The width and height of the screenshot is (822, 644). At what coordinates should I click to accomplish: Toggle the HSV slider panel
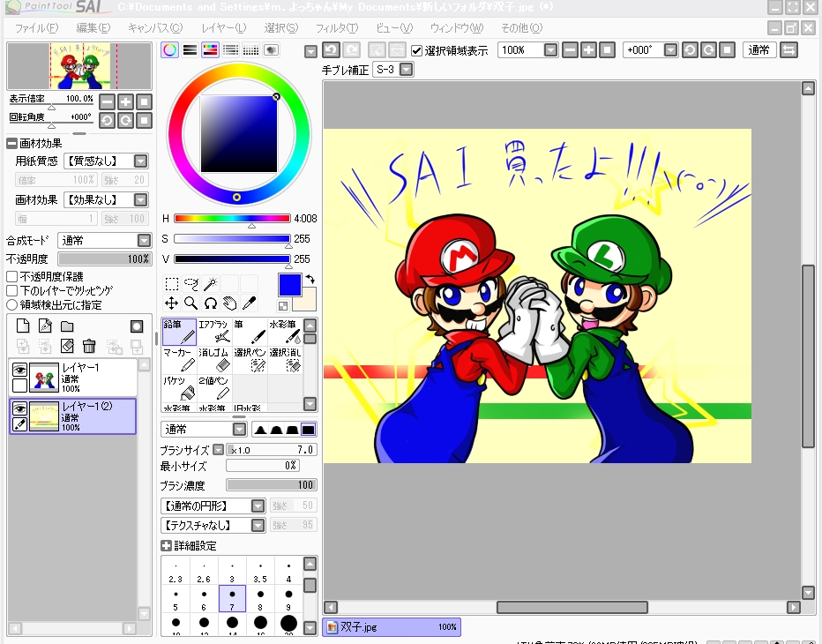[x=210, y=49]
